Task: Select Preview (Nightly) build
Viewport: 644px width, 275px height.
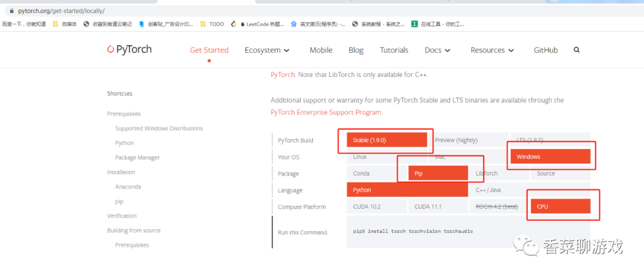Action: pos(469,140)
